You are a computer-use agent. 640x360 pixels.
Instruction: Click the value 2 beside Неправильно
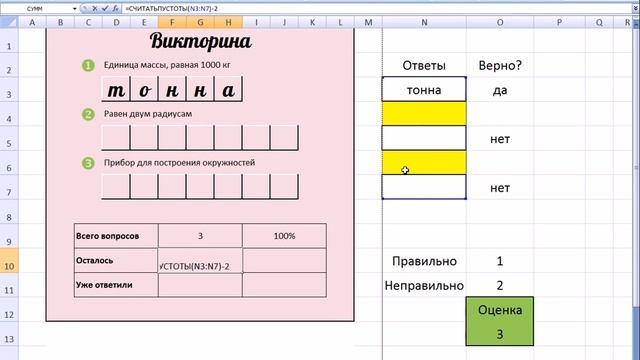coord(500,285)
